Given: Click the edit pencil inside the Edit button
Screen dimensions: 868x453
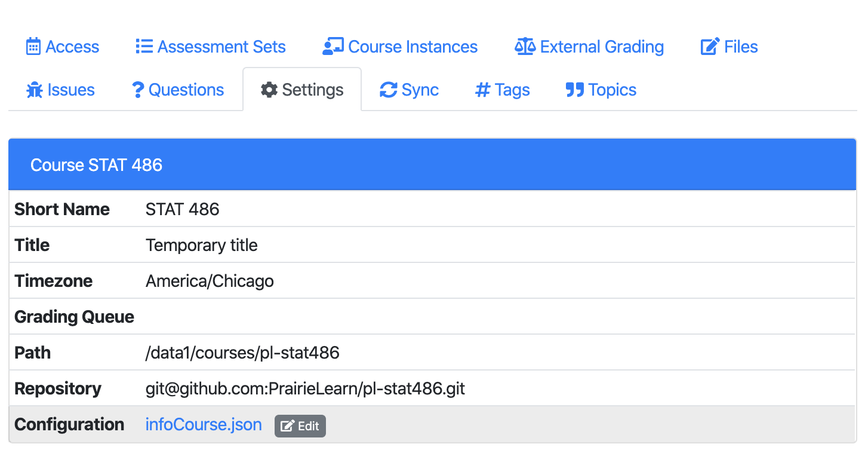Looking at the screenshot, I should click(285, 426).
